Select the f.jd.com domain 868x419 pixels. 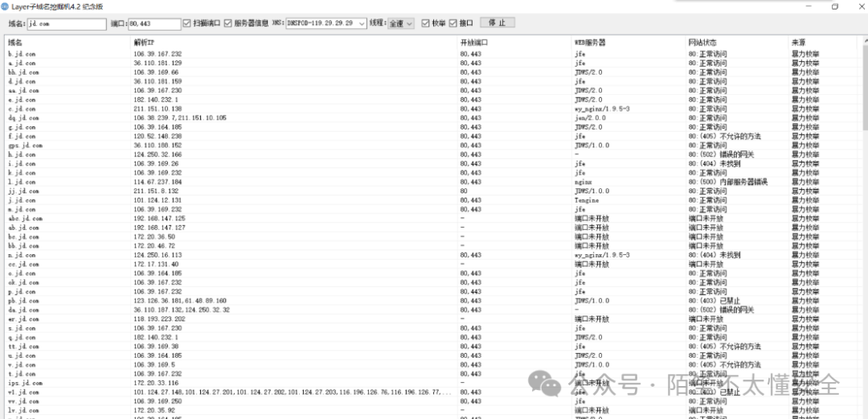click(23, 136)
